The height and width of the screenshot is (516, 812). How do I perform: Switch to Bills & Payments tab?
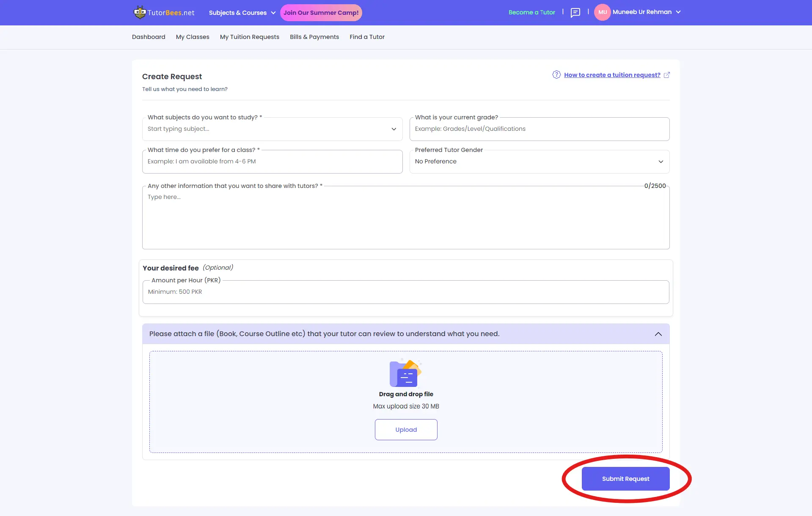[314, 37]
